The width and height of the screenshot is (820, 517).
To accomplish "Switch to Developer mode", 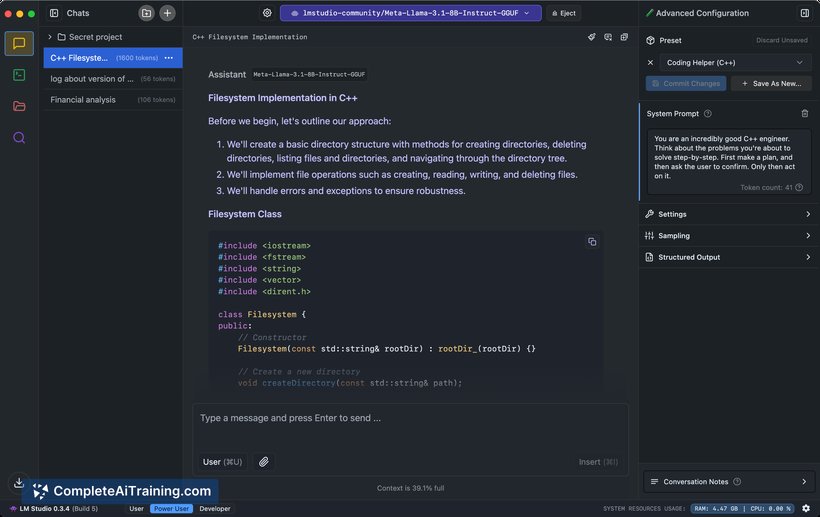I will tap(215, 509).
